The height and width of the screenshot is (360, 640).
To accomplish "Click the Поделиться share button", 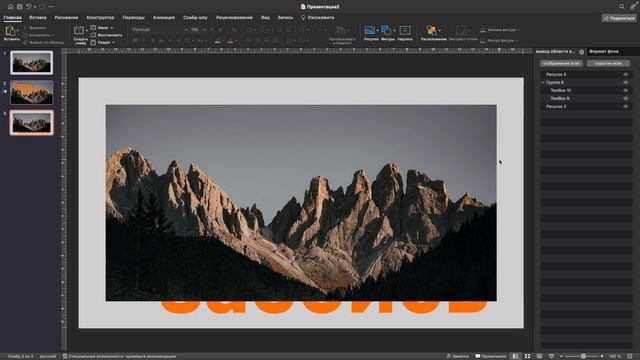I will (x=619, y=18).
